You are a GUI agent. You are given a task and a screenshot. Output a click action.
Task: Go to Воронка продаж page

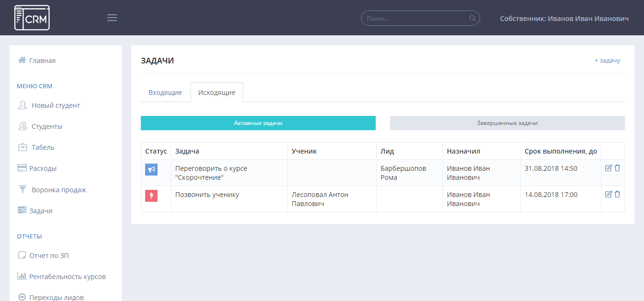(x=59, y=190)
